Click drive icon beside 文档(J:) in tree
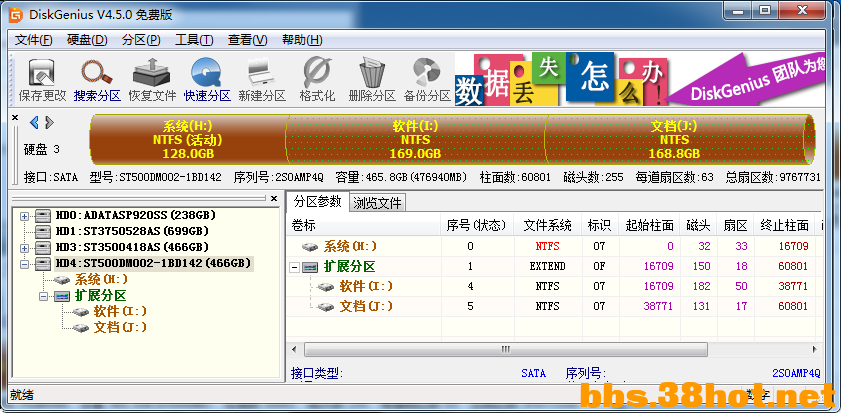Screen dimensions: 841x413 pos(82,328)
